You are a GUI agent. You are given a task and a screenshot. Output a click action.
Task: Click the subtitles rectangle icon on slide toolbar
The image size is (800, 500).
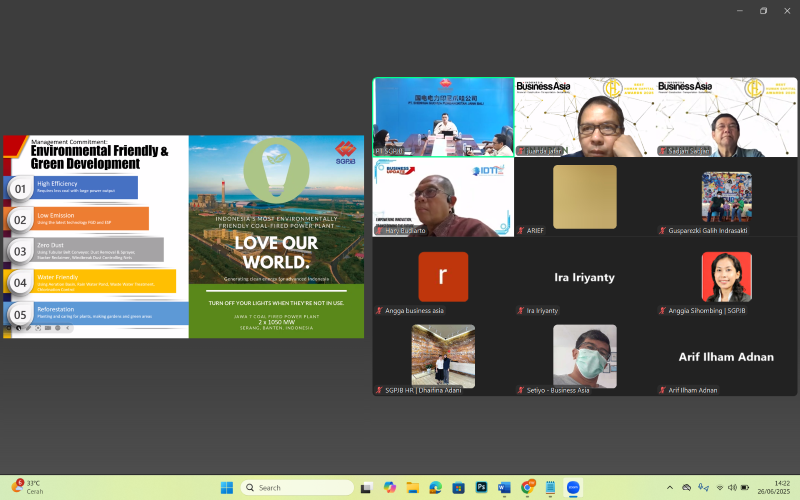tap(47, 328)
